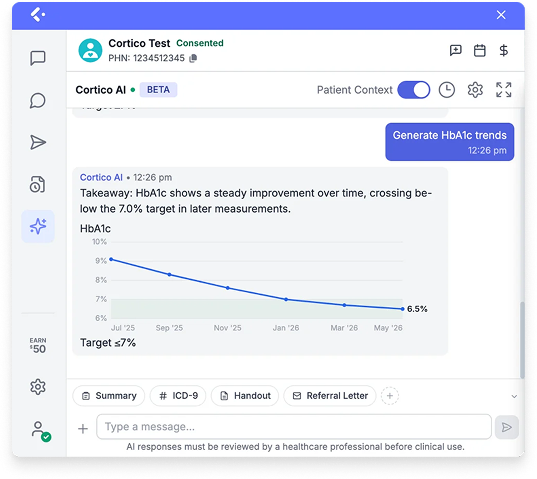537x479 pixels.
Task: Click the BETA badge
Action: (158, 90)
